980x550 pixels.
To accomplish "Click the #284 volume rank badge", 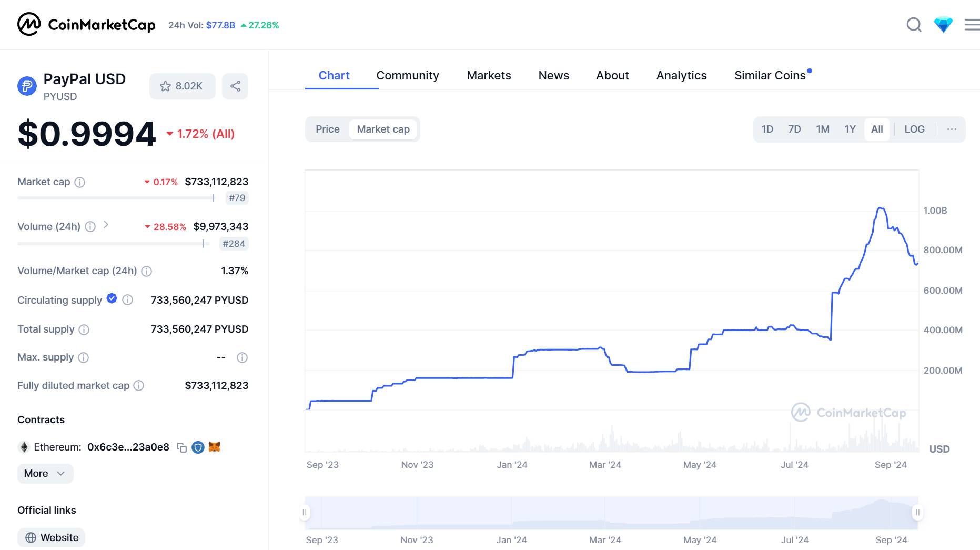I will click(234, 244).
